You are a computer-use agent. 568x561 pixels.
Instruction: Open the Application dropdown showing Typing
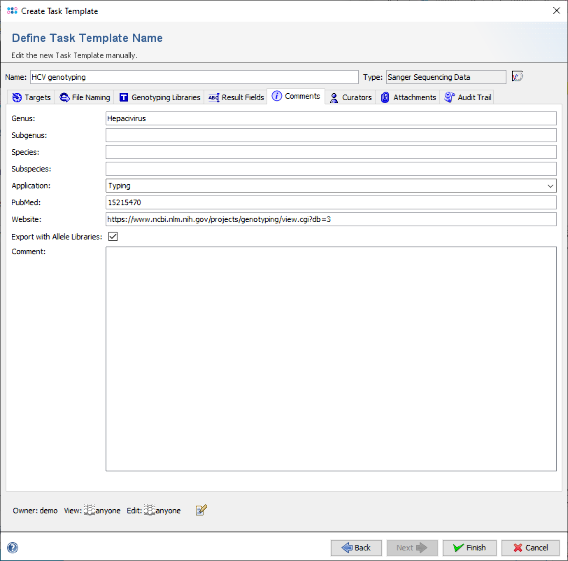(x=331, y=186)
